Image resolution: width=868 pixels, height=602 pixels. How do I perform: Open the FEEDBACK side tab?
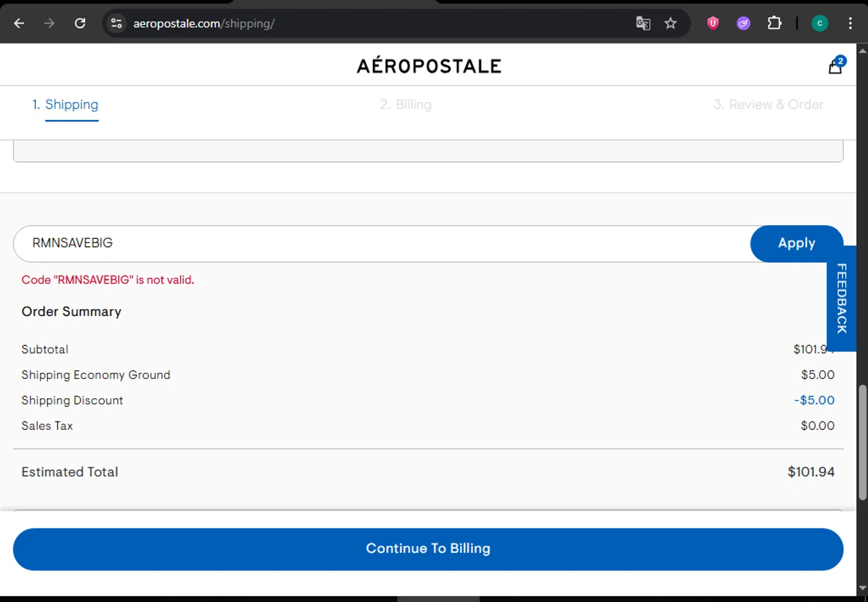click(x=842, y=298)
